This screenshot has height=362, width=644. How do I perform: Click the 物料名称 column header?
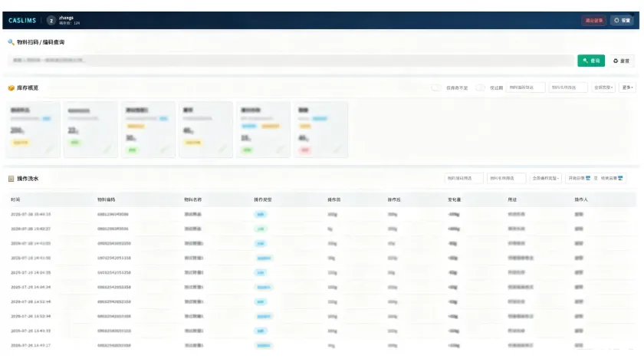point(193,199)
